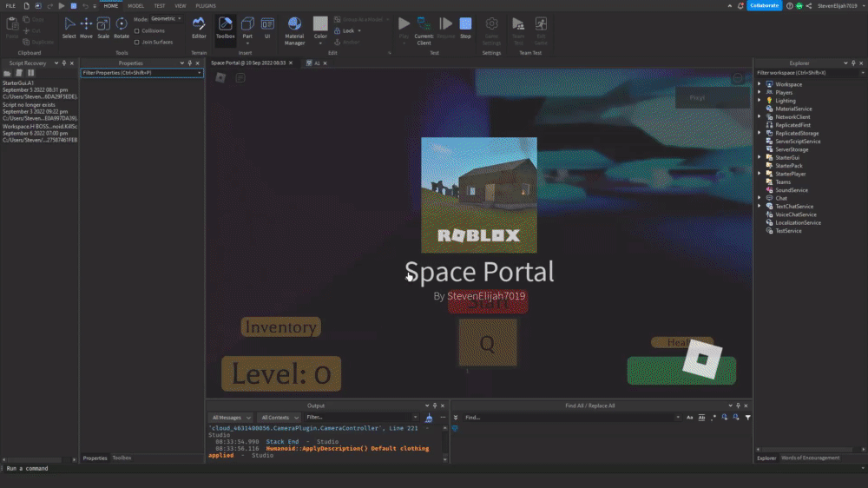Clear the Output window messages
Viewport: 868px width, 488px height.
pos(429,418)
